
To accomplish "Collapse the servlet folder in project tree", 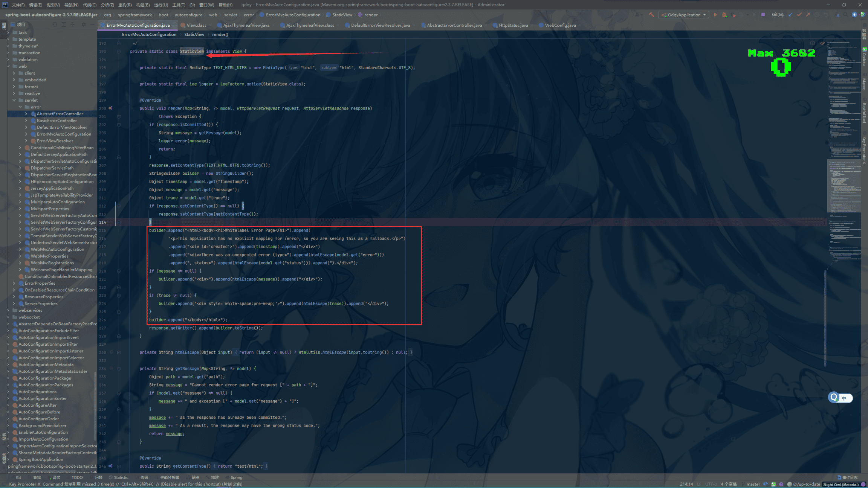I will pyautogui.click(x=14, y=100).
